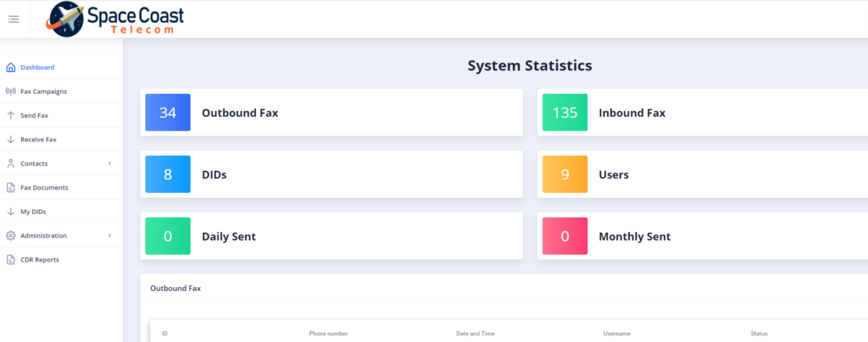
Task: Click the Users card label
Action: click(x=614, y=175)
